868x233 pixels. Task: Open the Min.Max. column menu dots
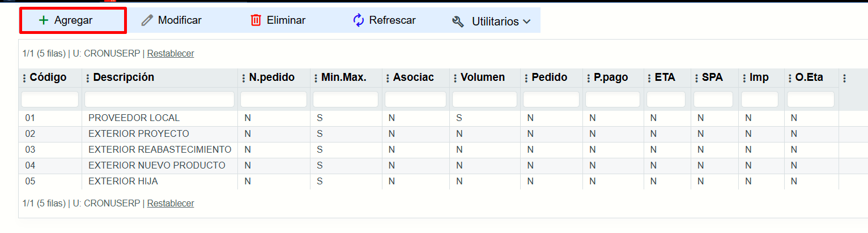316,78
